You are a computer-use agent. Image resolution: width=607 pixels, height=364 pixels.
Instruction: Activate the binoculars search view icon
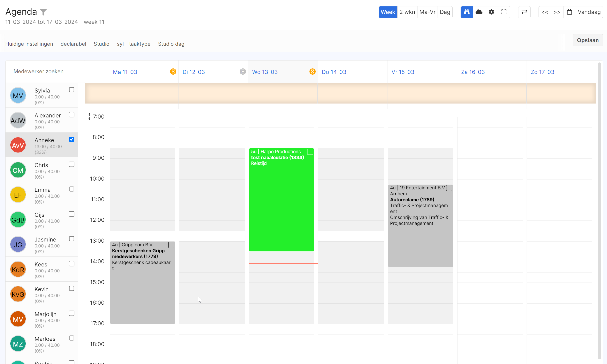click(x=467, y=12)
